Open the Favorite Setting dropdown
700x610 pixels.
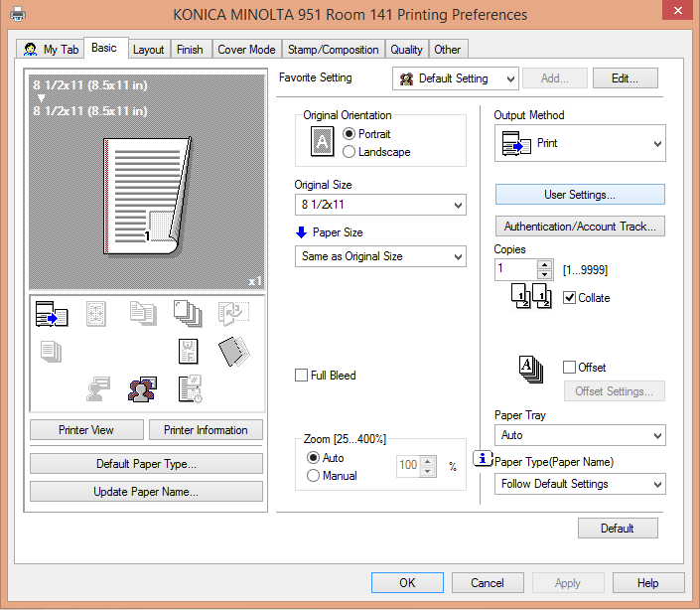[x=456, y=79]
